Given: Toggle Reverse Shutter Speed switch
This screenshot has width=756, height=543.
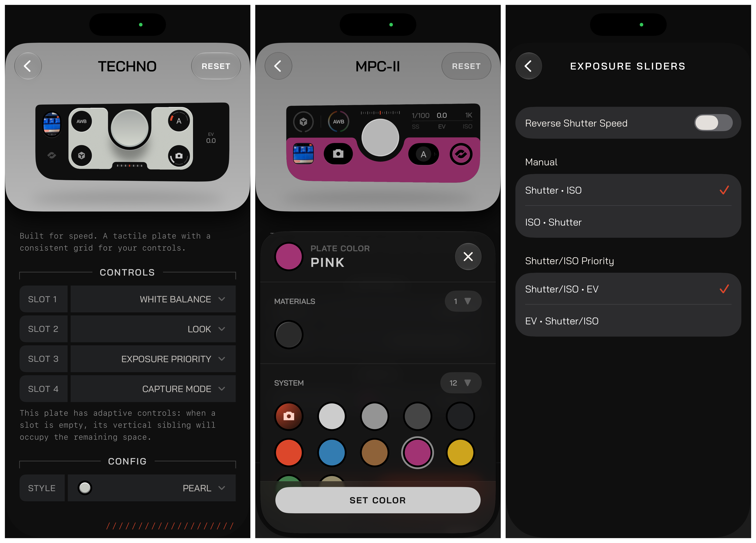Looking at the screenshot, I should pyautogui.click(x=713, y=123).
